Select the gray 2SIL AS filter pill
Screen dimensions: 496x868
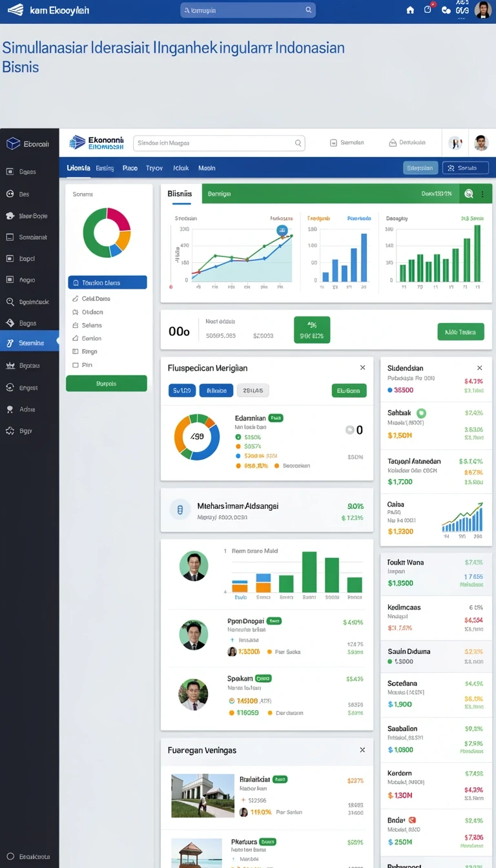(253, 390)
